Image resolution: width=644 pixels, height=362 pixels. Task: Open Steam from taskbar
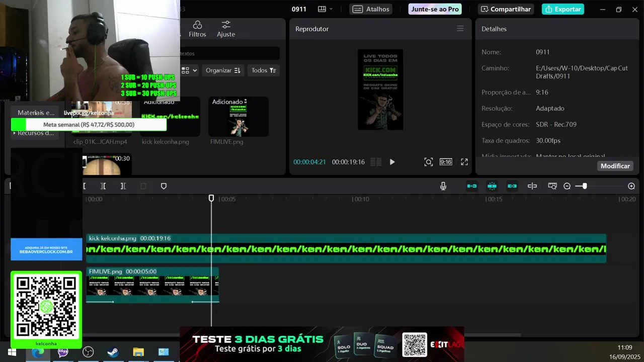pos(113,352)
